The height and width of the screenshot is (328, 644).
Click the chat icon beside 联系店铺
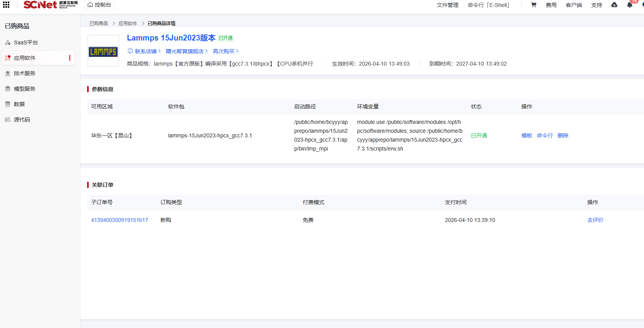(130, 51)
